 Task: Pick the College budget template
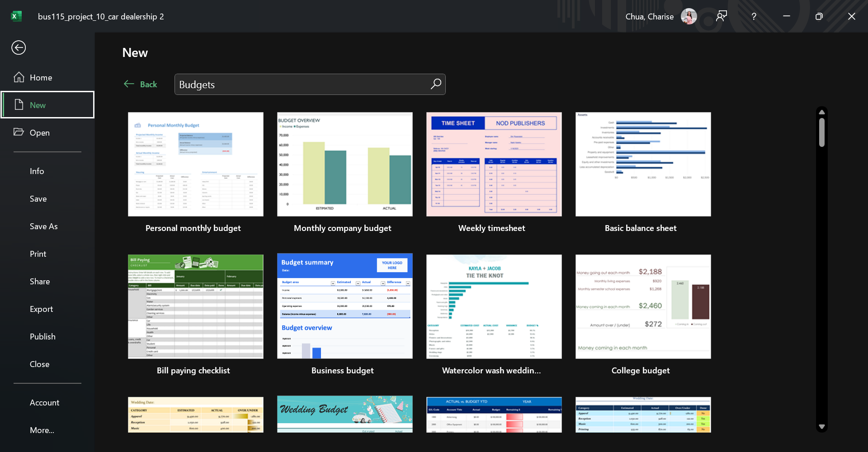tap(643, 315)
